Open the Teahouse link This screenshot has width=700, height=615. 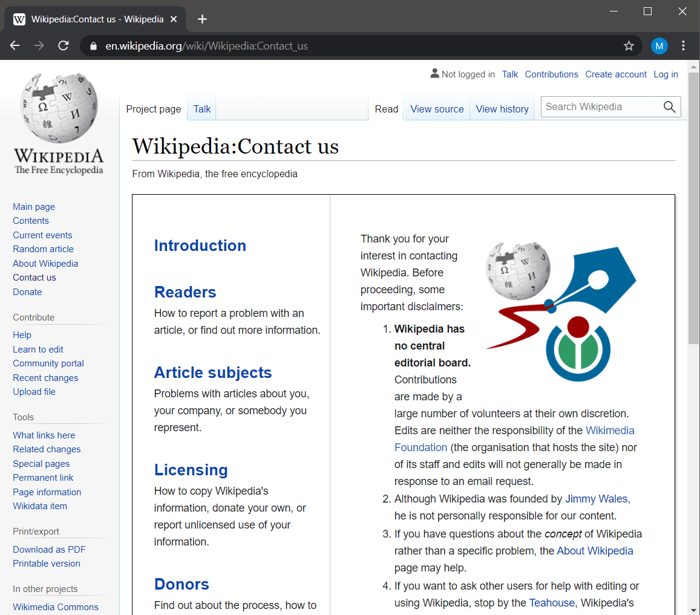551,602
